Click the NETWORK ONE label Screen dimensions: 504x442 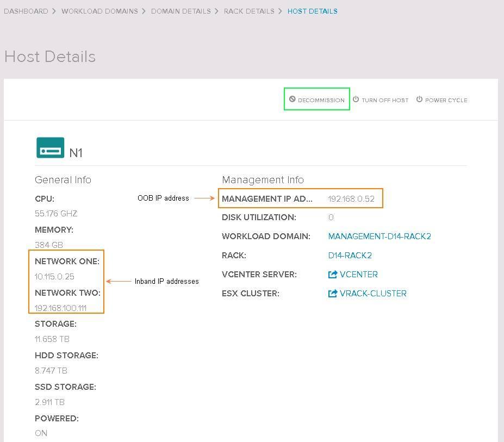[x=67, y=261]
